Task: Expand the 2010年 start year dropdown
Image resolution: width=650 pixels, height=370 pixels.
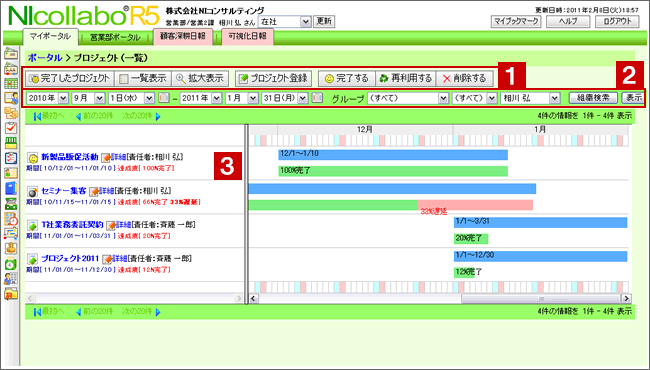Action: click(47, 98)
